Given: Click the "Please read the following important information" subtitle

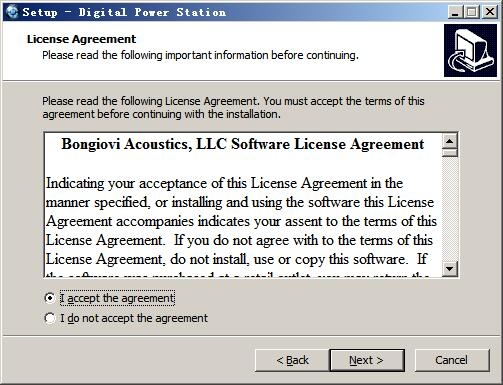Looking at the screenshot, I should [x=200, y=55].
